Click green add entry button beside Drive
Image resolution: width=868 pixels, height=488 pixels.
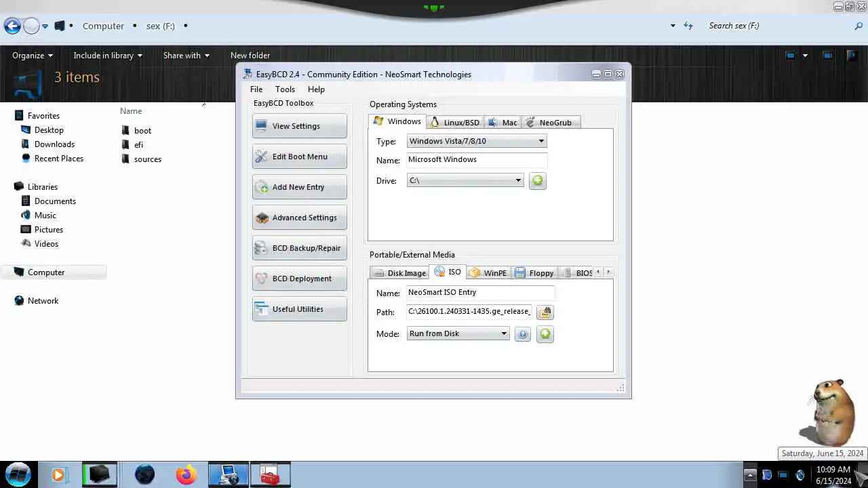(537, 181)
